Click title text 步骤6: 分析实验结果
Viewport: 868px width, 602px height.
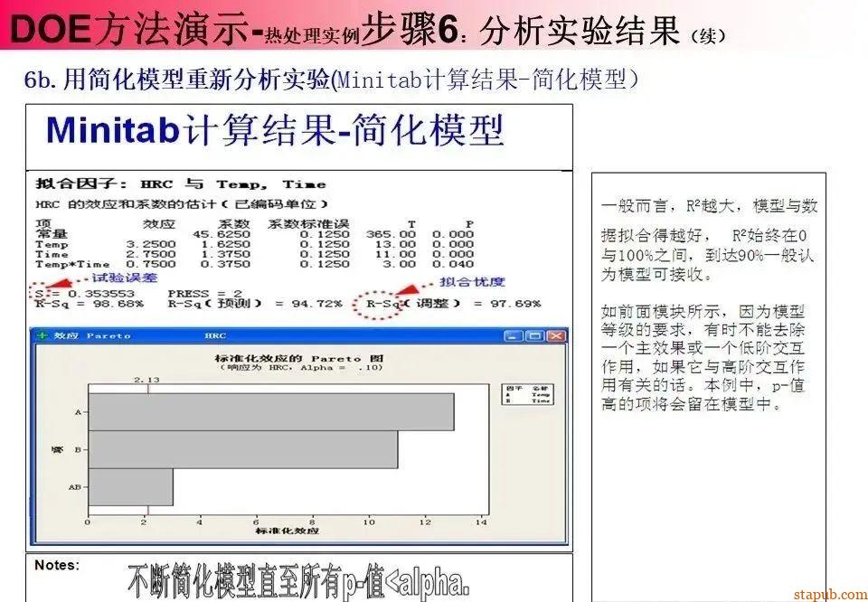point(520,29)
